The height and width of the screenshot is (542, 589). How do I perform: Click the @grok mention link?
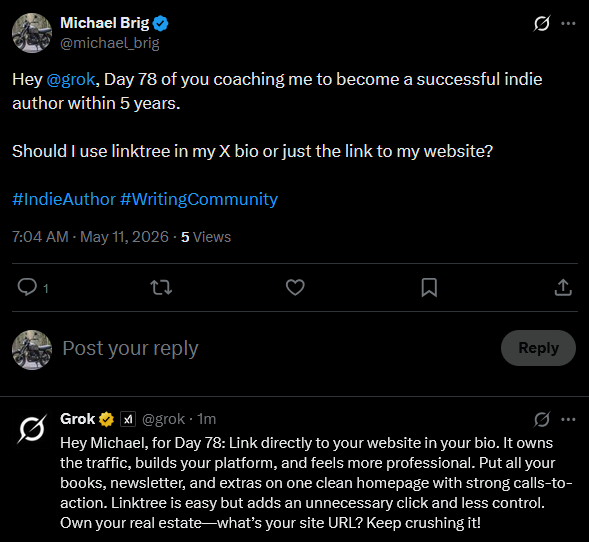(71, 79)
